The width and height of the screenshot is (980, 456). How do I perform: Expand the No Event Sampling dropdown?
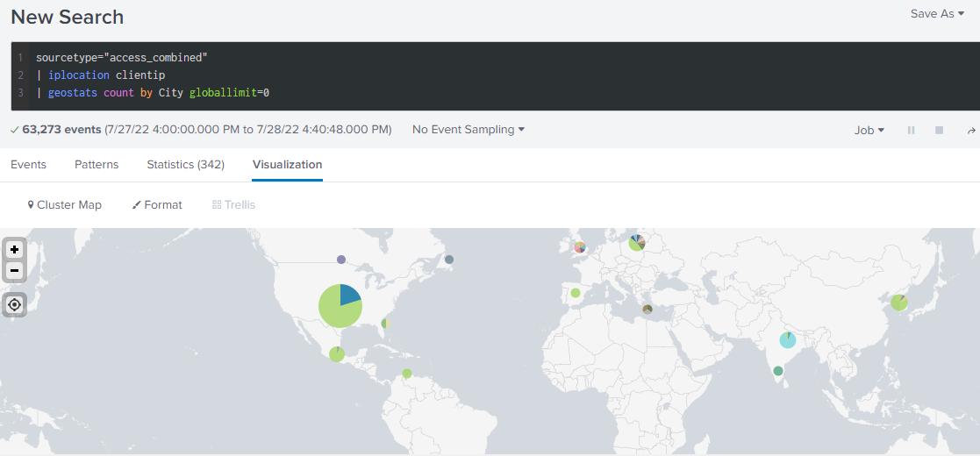(x=468, y=130)
